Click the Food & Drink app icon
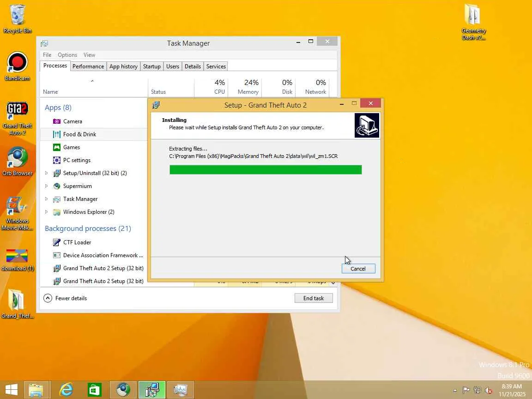The width and height of the screenshot is (532, 399). [57, 134]
